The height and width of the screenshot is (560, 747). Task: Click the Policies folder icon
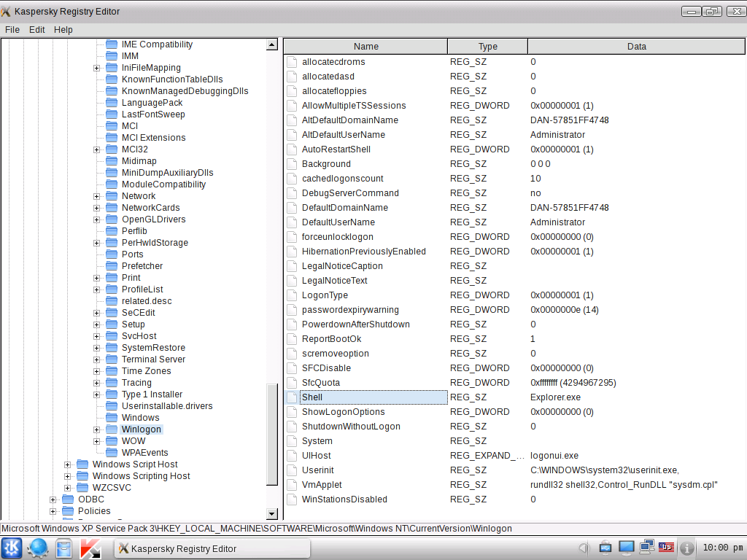point(68,510)
